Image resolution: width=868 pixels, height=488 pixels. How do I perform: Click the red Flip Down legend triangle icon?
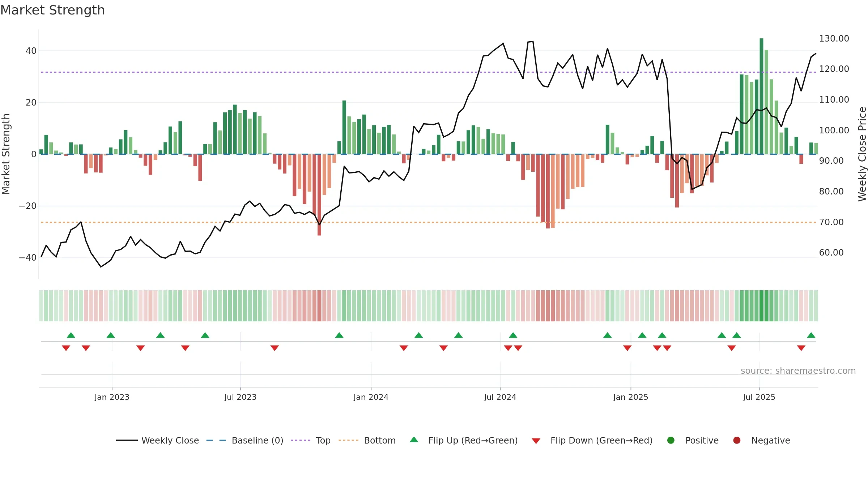click(536, 441)
